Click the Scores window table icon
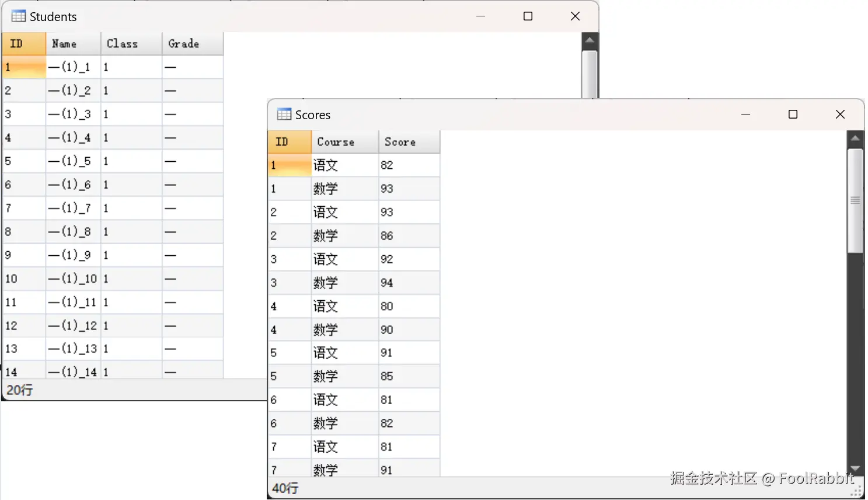Image resolution: width=868 pixels, height=500 pixels. [x=284, y=114]
